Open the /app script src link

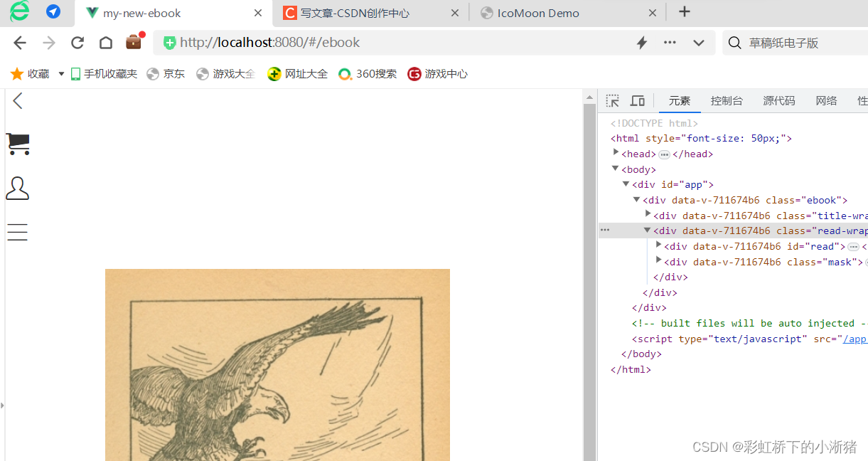tap(855, 339)
